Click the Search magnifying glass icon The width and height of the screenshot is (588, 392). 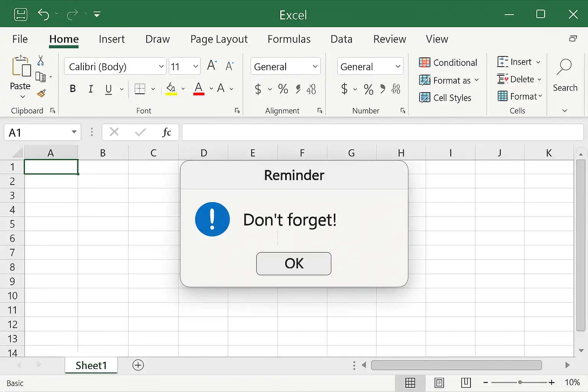tap(564, 67)
